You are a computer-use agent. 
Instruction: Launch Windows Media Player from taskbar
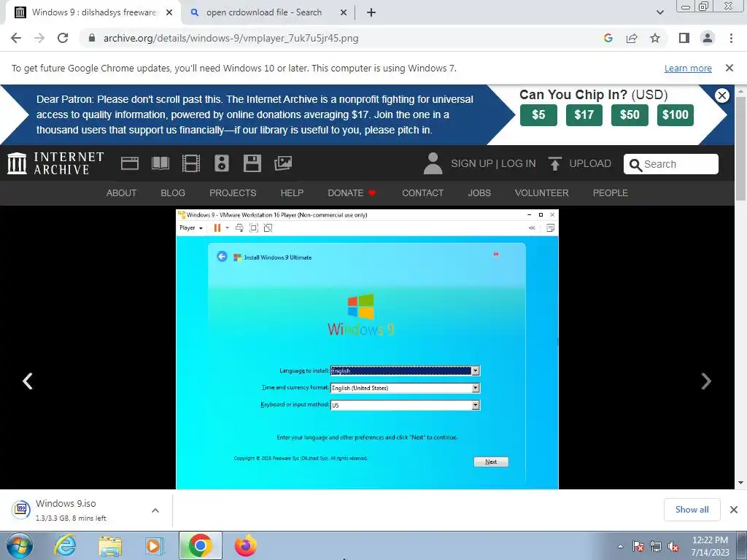click(154, 545)
